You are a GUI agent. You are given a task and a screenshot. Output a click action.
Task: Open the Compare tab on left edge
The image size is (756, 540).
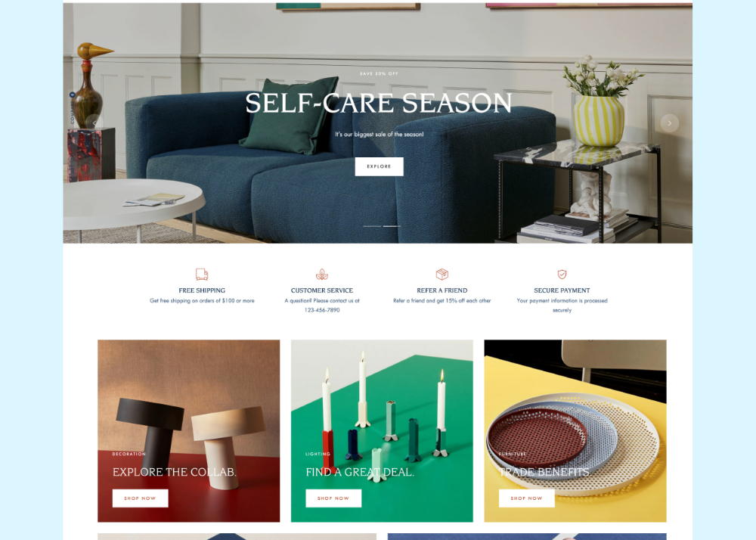click(72, 108)
